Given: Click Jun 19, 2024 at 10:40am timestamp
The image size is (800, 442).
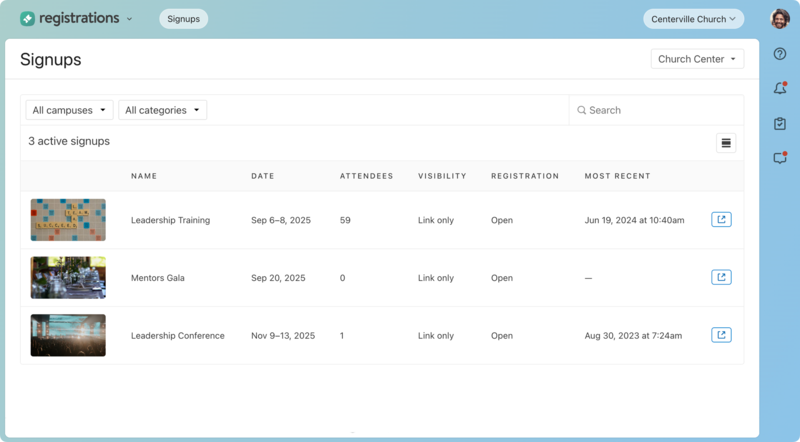Looking at the screenshot, I should pos(634,220).
